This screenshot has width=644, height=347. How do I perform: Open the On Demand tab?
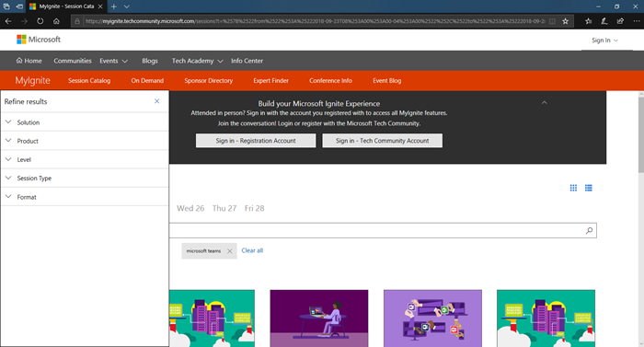click(x=147, y=81)
